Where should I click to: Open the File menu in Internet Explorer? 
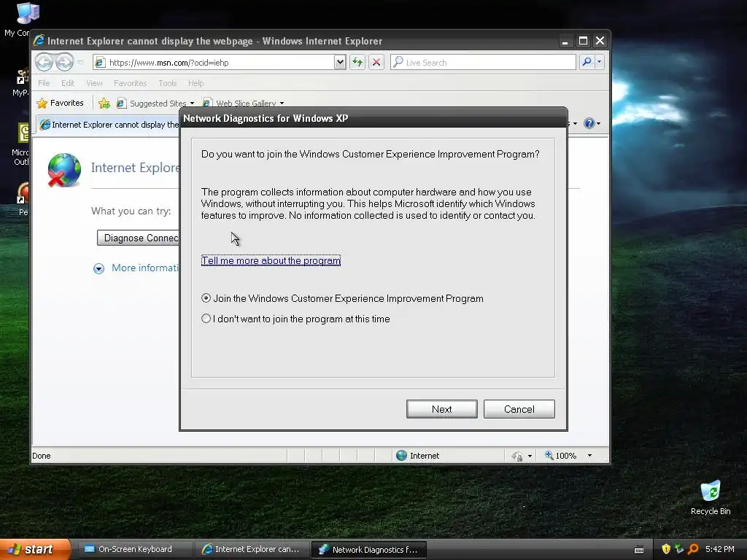pos(44,83)
